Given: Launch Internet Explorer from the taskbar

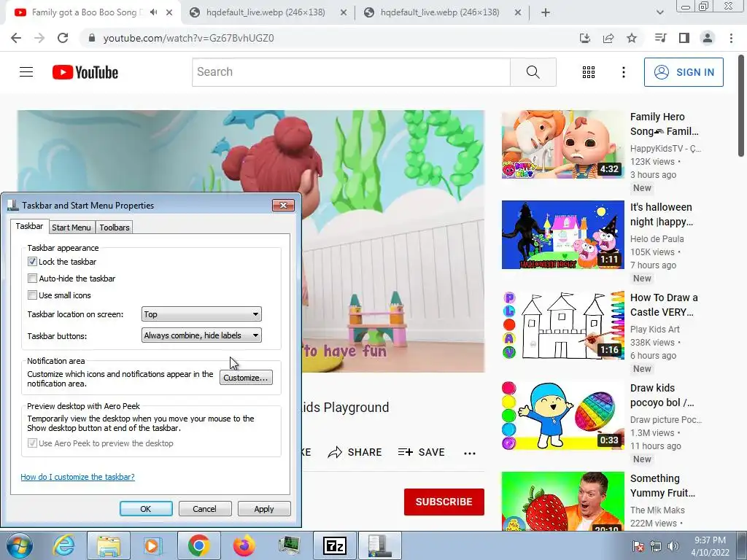Looking at the screenshot, I should point(63,545).
